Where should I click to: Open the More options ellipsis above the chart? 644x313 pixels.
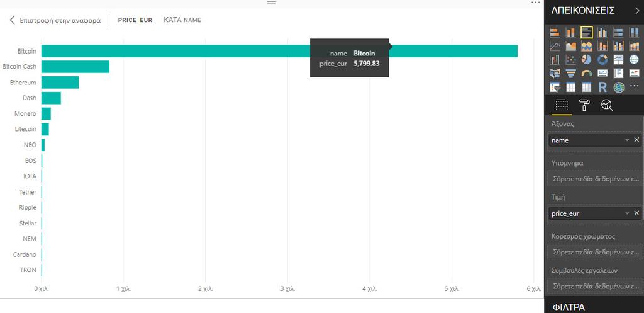536,3
